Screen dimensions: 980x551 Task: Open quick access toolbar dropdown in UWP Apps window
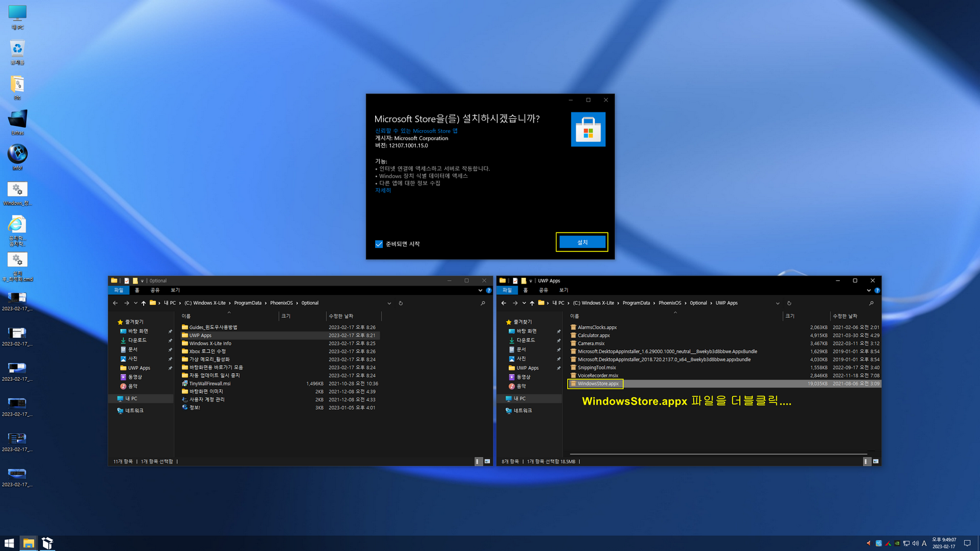pyautogui.click(x=531, y=281)
